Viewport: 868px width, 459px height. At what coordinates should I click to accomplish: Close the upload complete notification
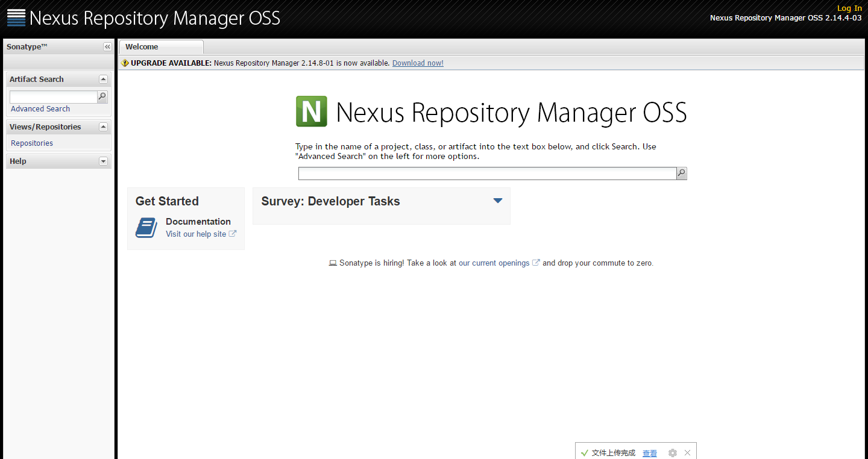tap(687, 453)
